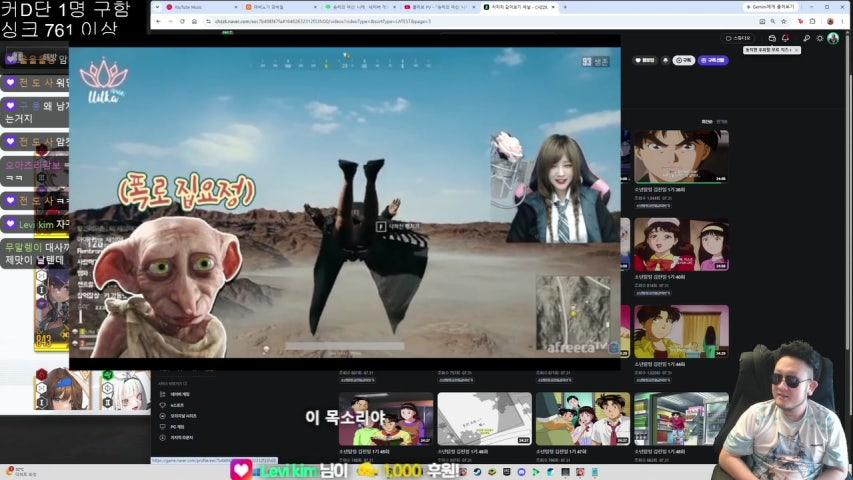The height and width of the screenshot is (480, 853).
Task: Open the first sidebar link with building icon
Action: [x=174, y=394]
